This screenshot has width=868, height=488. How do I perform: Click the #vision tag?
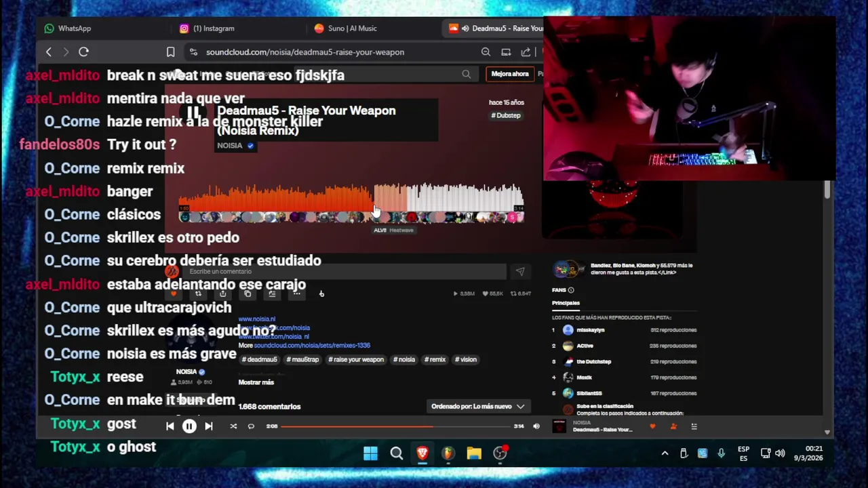coord(466,360)
